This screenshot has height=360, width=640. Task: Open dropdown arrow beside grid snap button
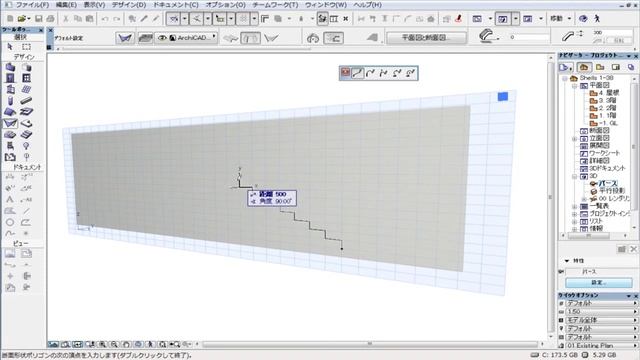(x=254, y=19)
